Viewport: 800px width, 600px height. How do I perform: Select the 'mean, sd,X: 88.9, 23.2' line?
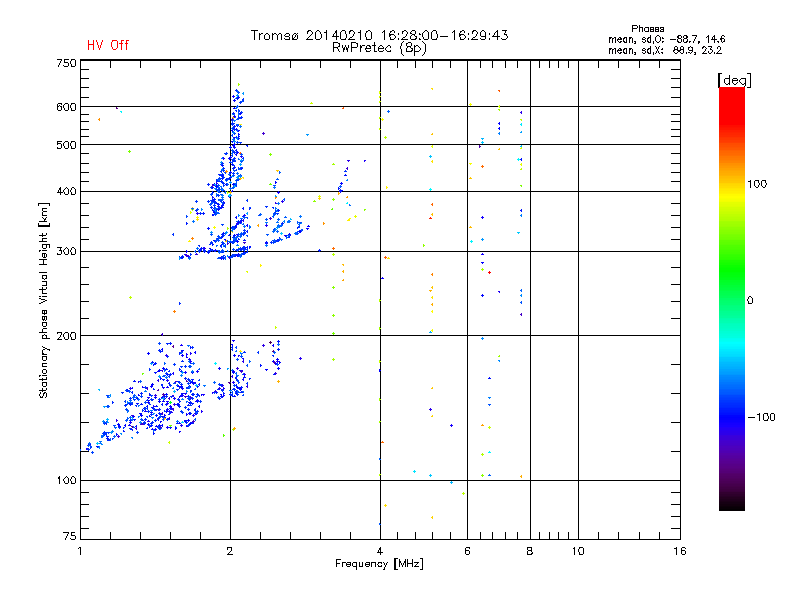665,50
